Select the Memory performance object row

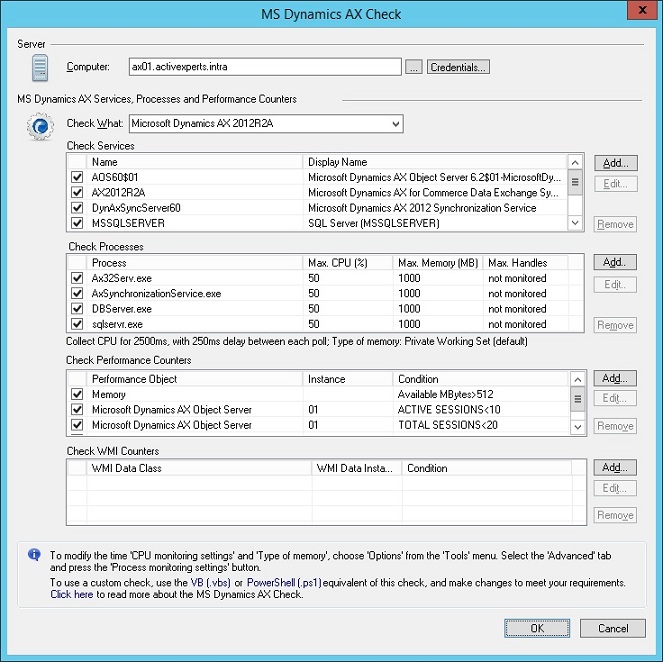point(318,394)
